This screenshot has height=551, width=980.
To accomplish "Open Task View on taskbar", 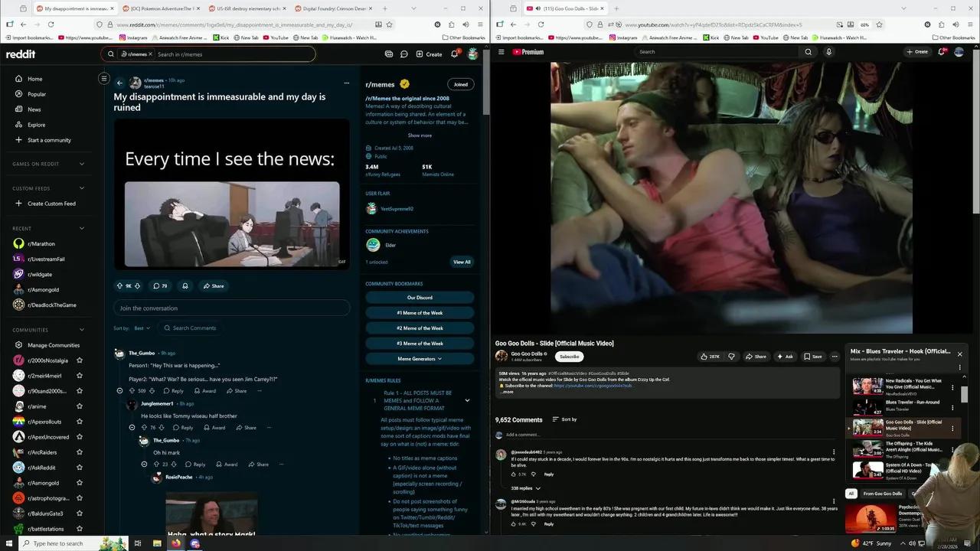I will 138,543.
